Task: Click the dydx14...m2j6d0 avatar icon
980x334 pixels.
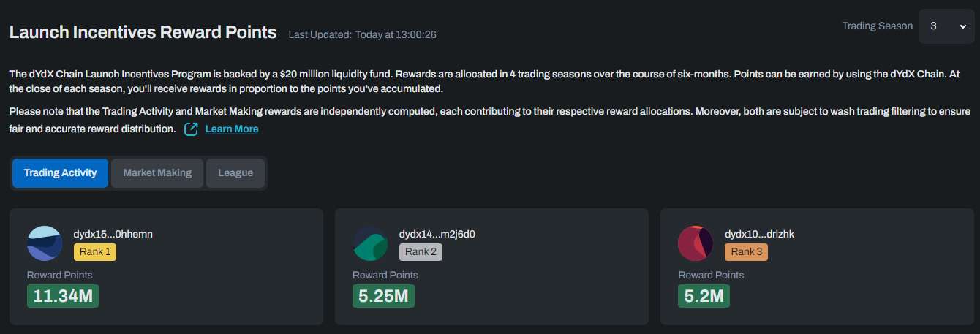Action: [370, 243]
